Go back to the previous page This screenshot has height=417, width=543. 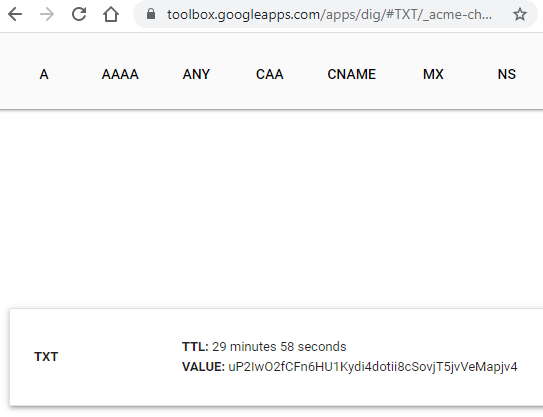pos(15,15)
